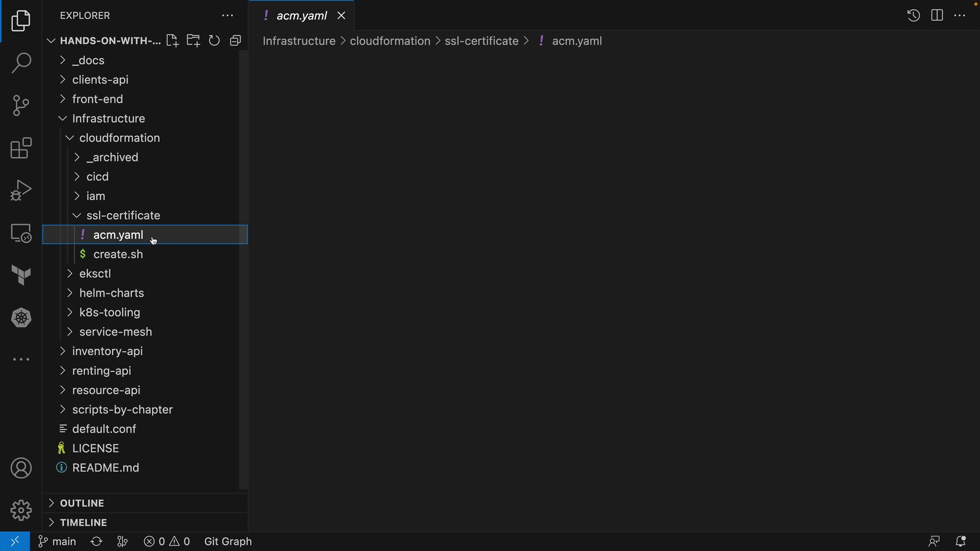Open the Search view in activity bar
Image resolution: width=980 pixels, height=551 pixels.
(x=21, y=63)
